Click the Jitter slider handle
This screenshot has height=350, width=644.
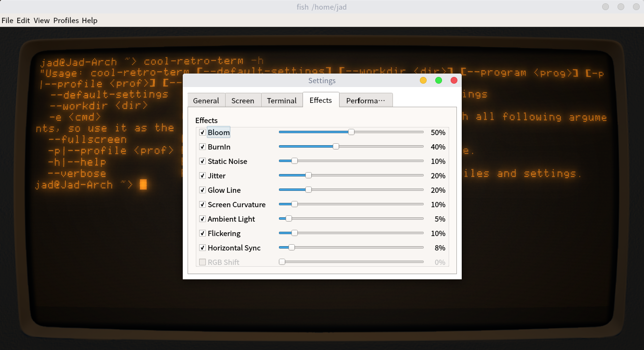coord(308,175)
